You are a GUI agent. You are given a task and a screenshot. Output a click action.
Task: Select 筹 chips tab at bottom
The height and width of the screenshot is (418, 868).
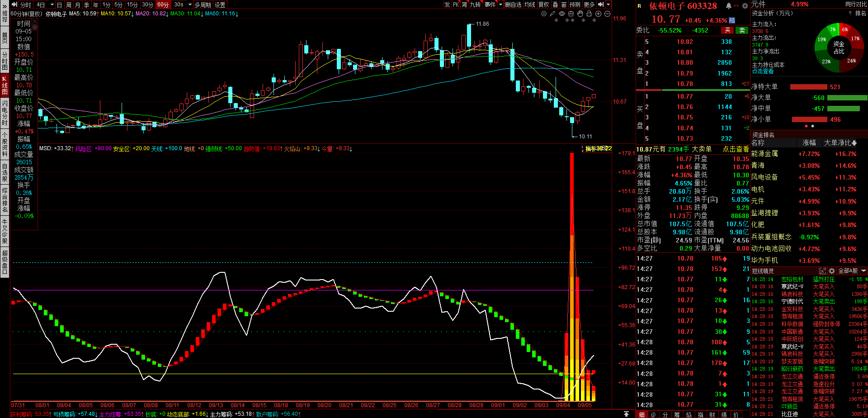[677, 414]
